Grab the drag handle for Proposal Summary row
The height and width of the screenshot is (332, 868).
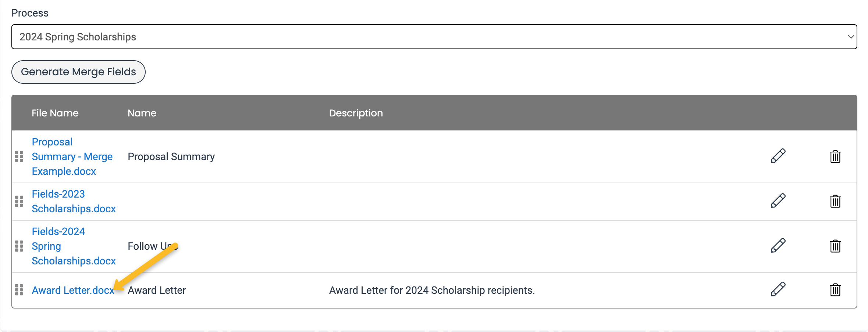tap(19, 156)
